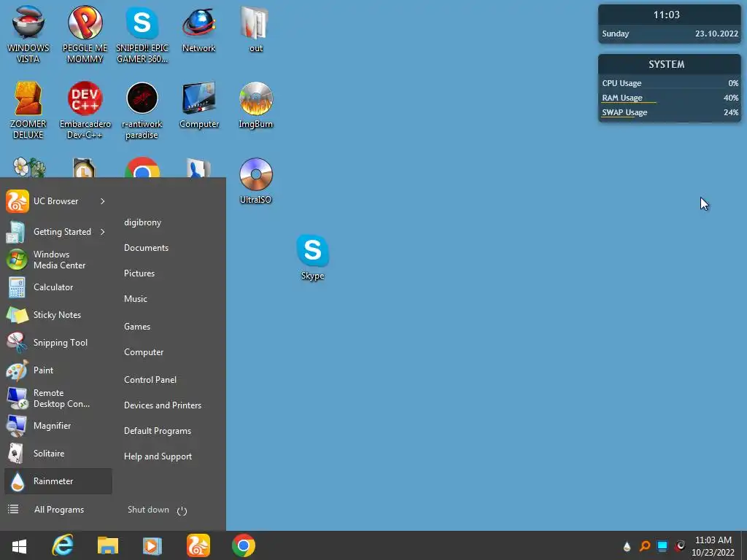Open Devices and Printers
Image resolution: width=747 pixels, height=560 pixels.
coord(163,405)
